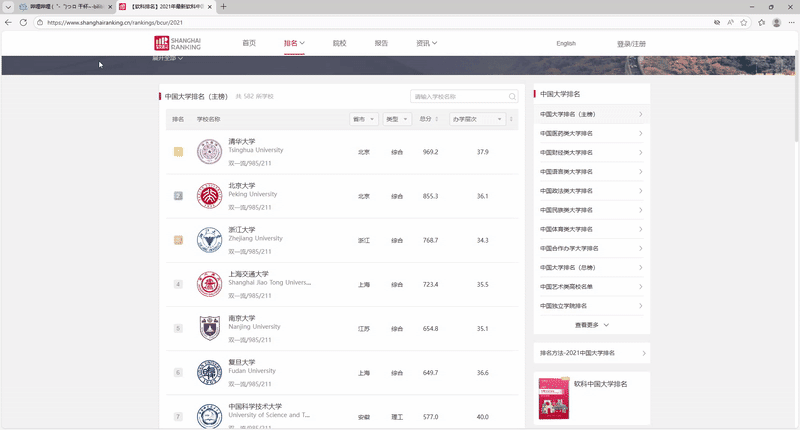Screen dimensions: 800x430
Task: Open 中国大学排名（总榜） in sidebar
Action: click(591, 267)
